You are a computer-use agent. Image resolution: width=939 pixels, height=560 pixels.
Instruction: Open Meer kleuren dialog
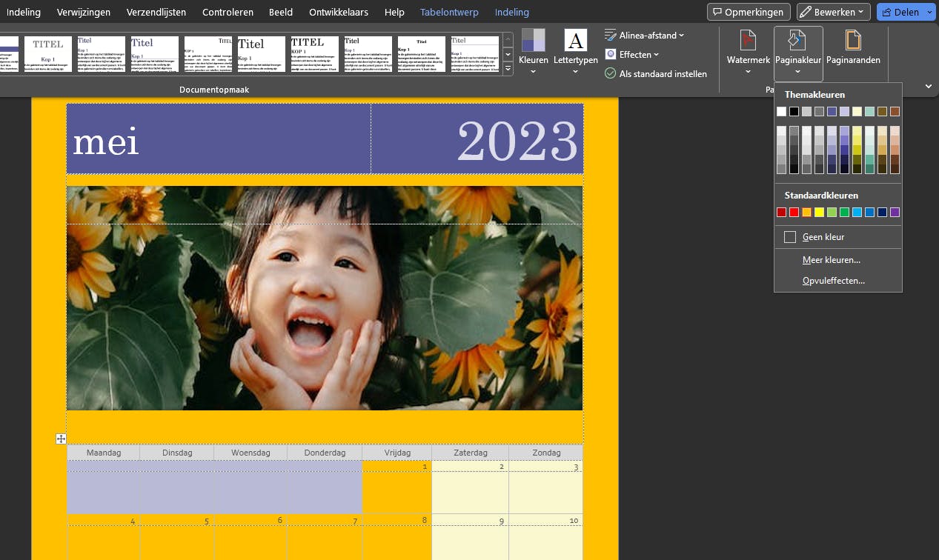tap(838, 260)
